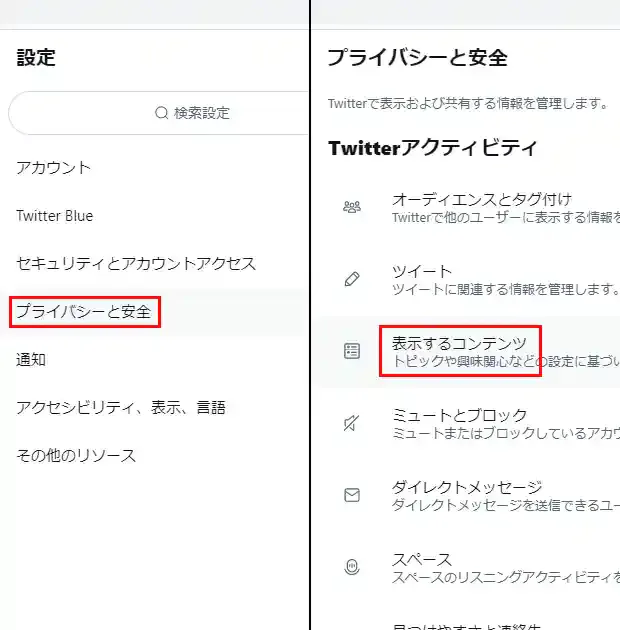
Task: Click the audience people icon
Action: tap(352, 207)
